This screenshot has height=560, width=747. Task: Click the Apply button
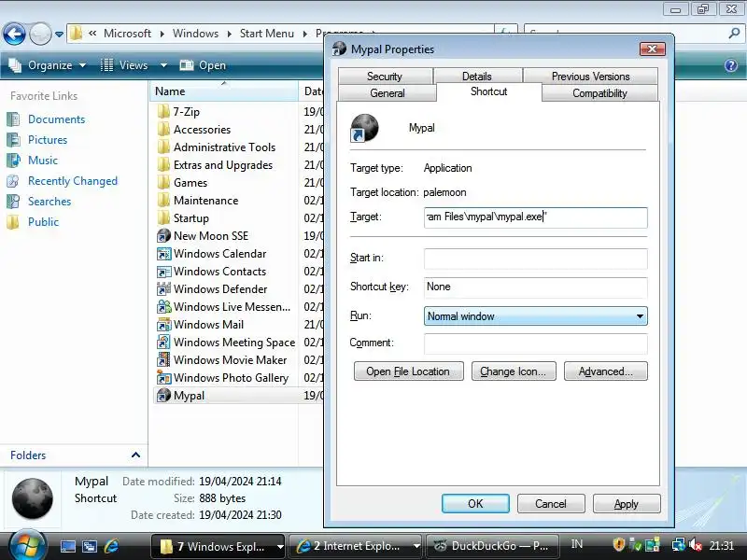click(627, 504)
